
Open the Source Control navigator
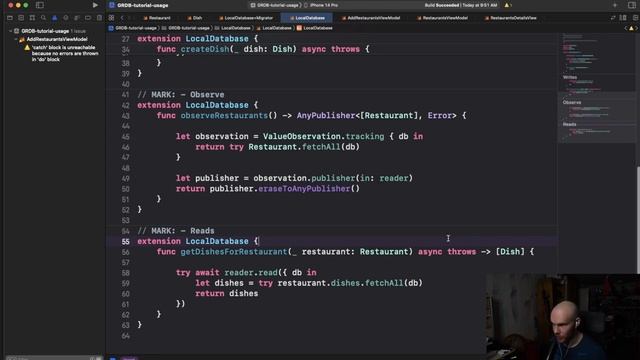(21, 18)
